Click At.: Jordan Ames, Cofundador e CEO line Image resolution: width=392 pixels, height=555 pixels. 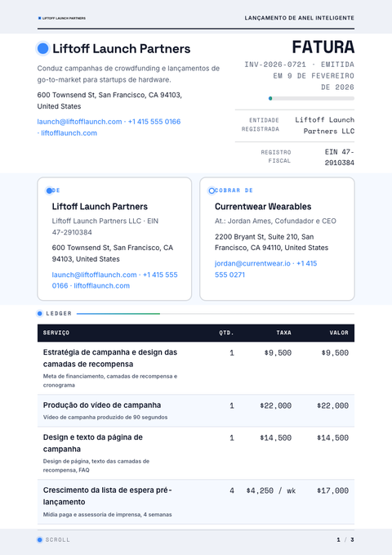click(275, 221)
